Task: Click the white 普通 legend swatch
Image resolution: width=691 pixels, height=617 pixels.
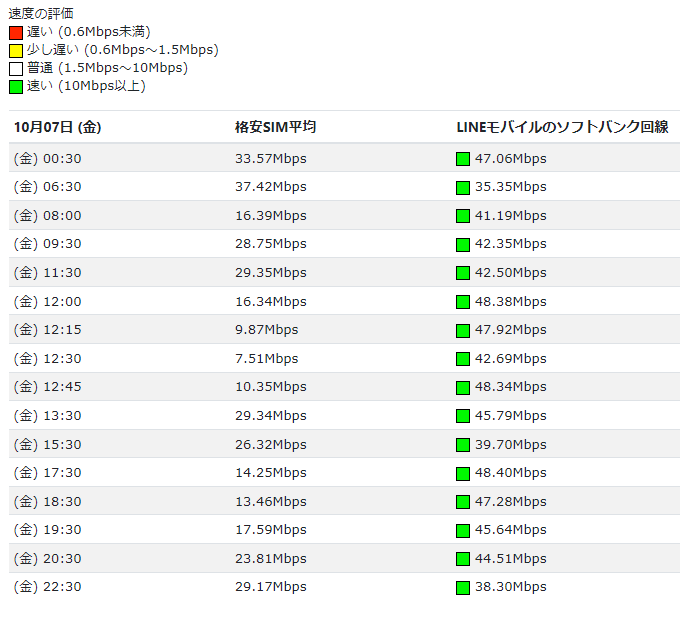Action: pos(16,69)
